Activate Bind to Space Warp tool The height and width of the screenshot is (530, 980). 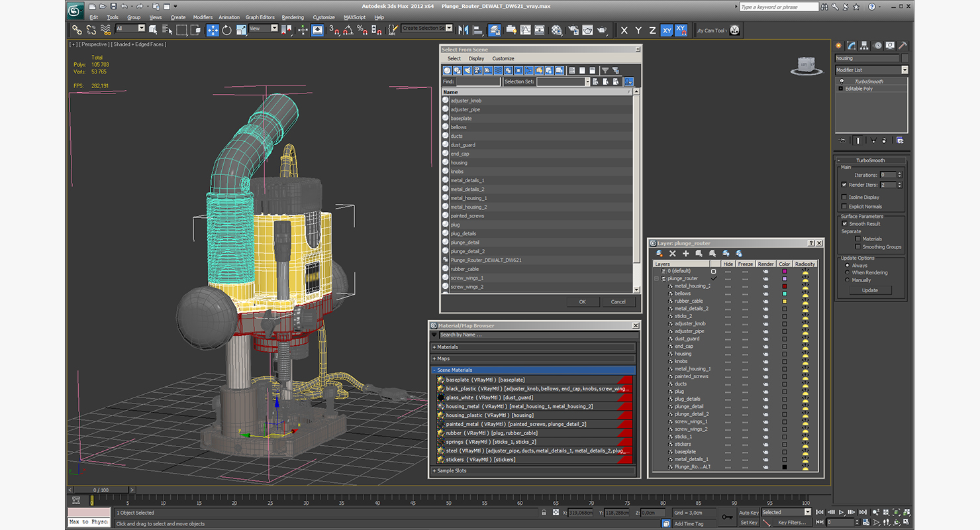[x=105, y=30]
